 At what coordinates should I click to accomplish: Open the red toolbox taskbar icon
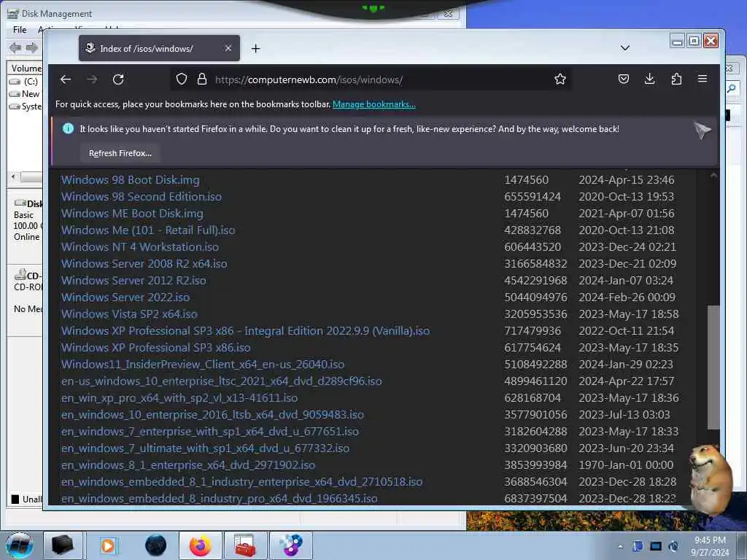point(245,545)
